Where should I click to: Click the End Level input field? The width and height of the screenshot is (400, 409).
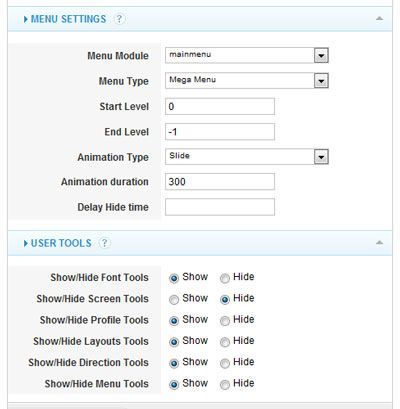click(x=220, y=132)
